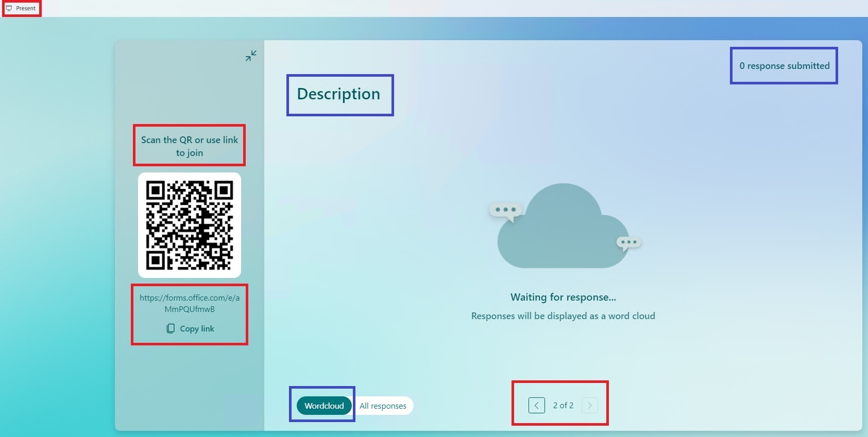Click the QR code image

click(190, 225)
